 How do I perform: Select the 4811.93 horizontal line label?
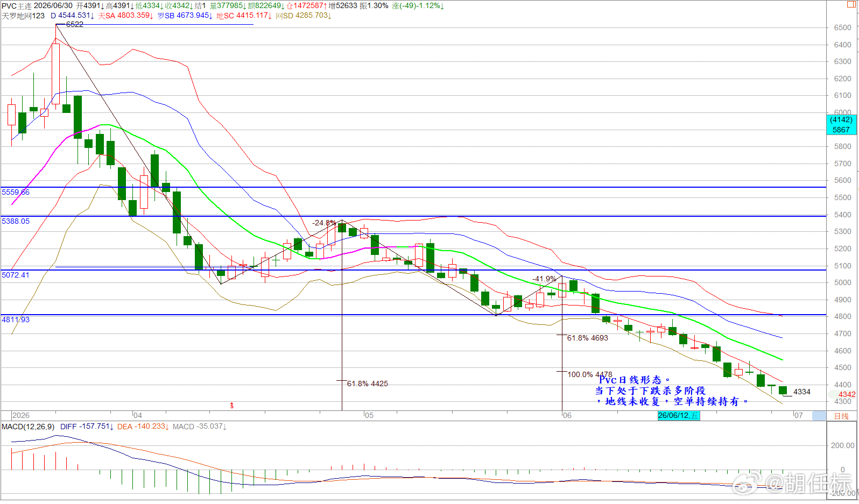[x=16, y=320]
